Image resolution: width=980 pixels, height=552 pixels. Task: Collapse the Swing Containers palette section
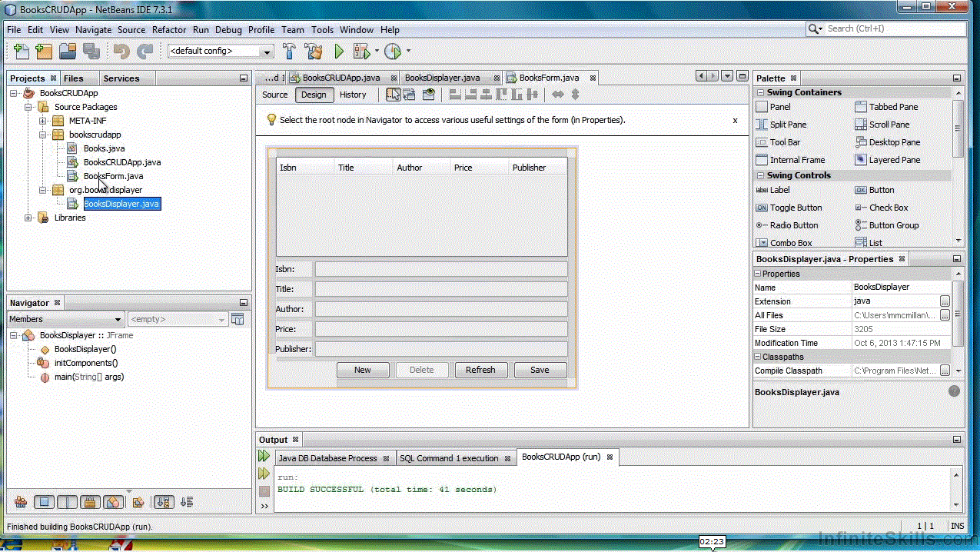(x=760, y=92)
